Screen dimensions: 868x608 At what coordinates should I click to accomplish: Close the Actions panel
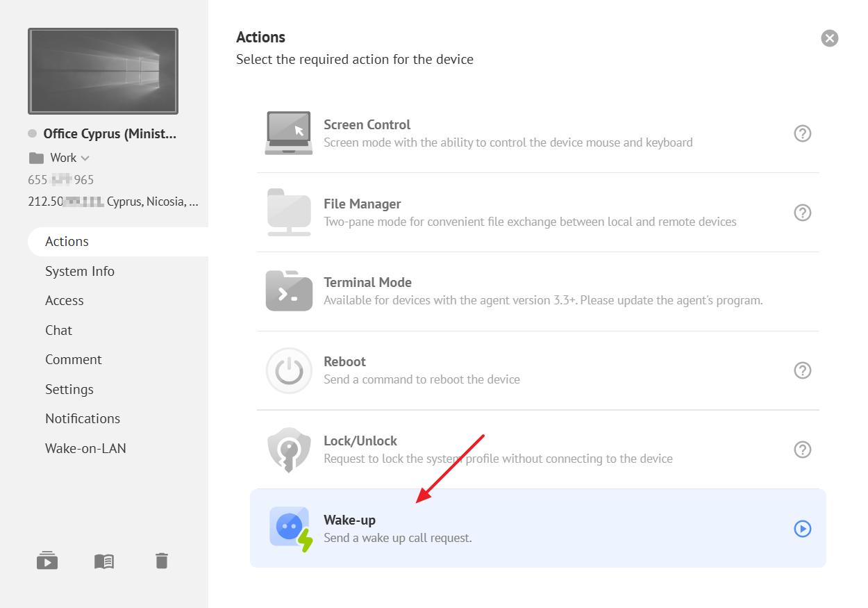point(829,38)
